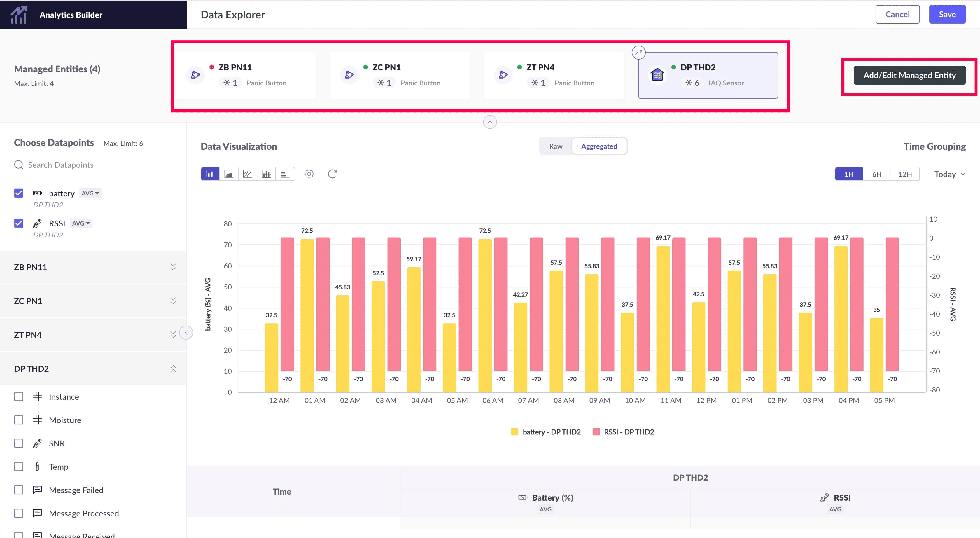
Task: Open the Today date range dropdown
Action: [950, 174]
